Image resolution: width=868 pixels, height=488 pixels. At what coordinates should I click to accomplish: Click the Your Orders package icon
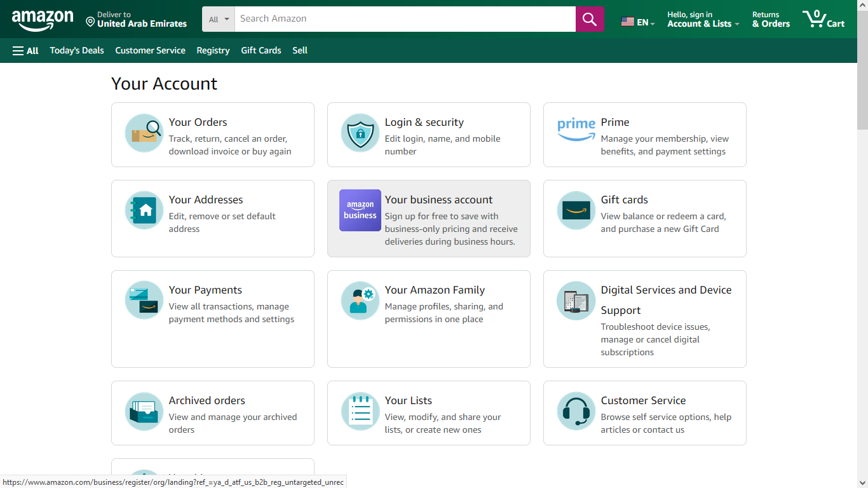click(x=144, y=133)
